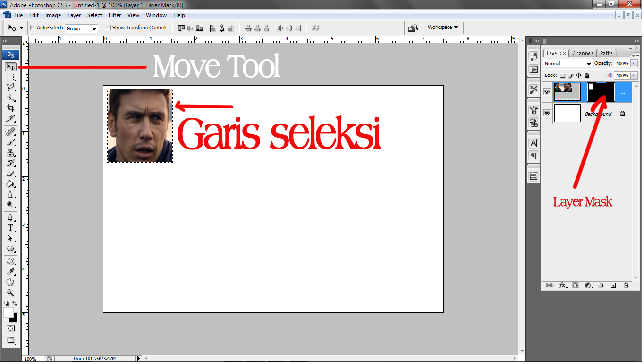Image resolution: width=644 pixels, height=364 pixels.
Task: Open the Actions panel dock icon
Action: coord(534,69)
